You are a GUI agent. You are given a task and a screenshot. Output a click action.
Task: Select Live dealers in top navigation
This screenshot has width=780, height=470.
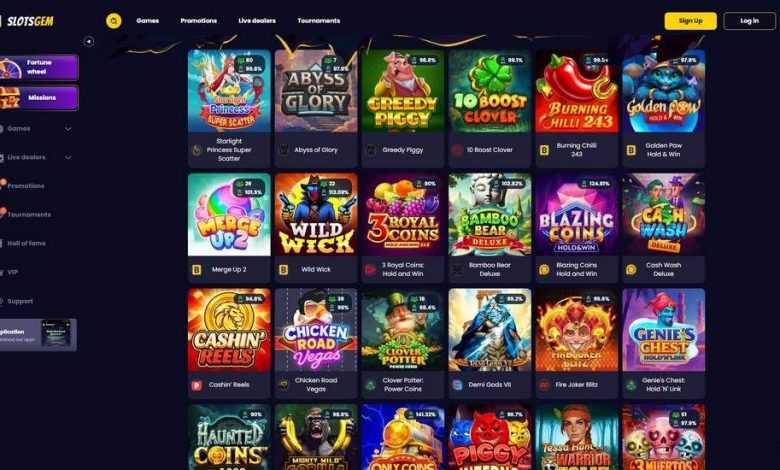point(257,21)
